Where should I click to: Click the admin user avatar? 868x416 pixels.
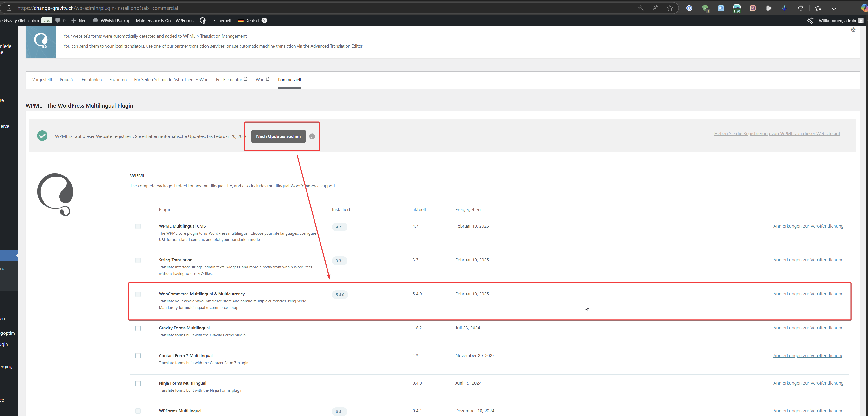pyautogui.click(x=861, y=20)
